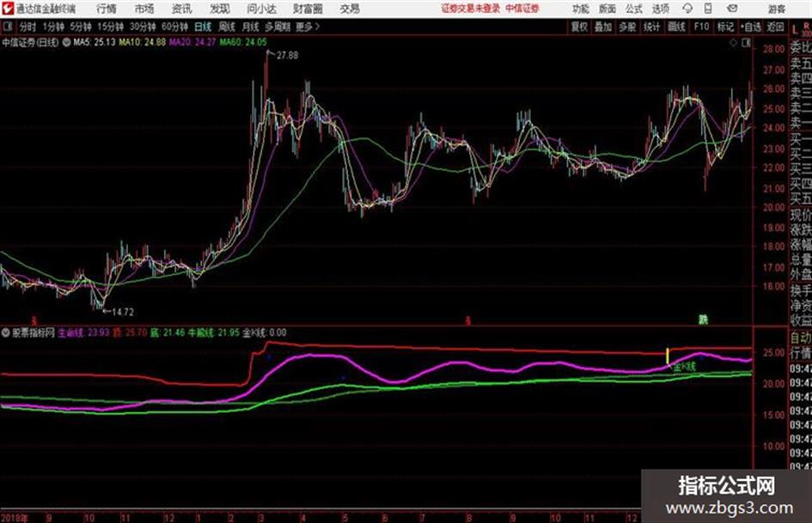Viewport: 812px width, 523px height.
Task: Click the MA5: 25.13 value
Action: pos(95,42)
